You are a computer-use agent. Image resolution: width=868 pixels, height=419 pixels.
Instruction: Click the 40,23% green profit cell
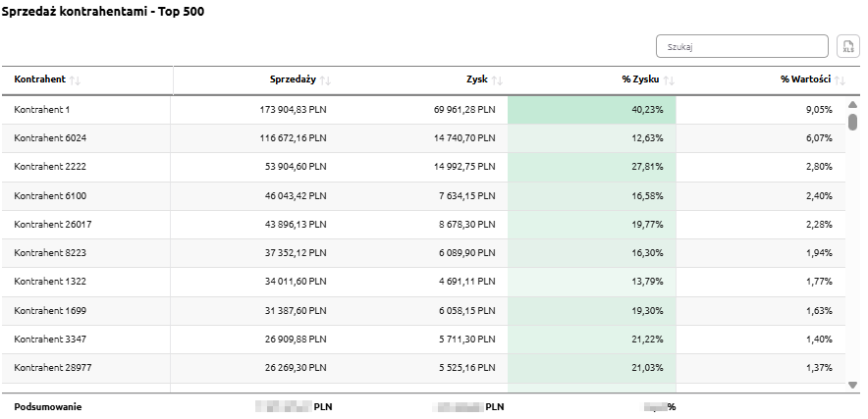click(591, 110)
